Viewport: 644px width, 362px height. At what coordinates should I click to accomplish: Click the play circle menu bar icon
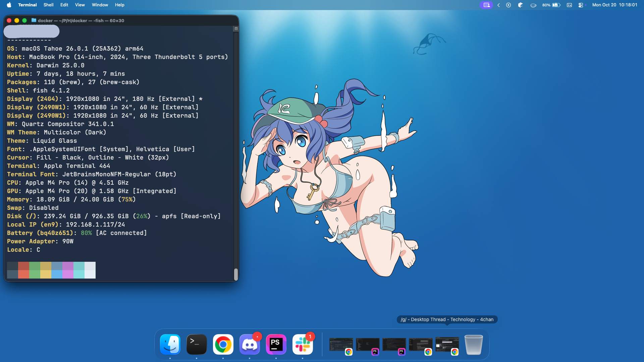tap(508, 5)
